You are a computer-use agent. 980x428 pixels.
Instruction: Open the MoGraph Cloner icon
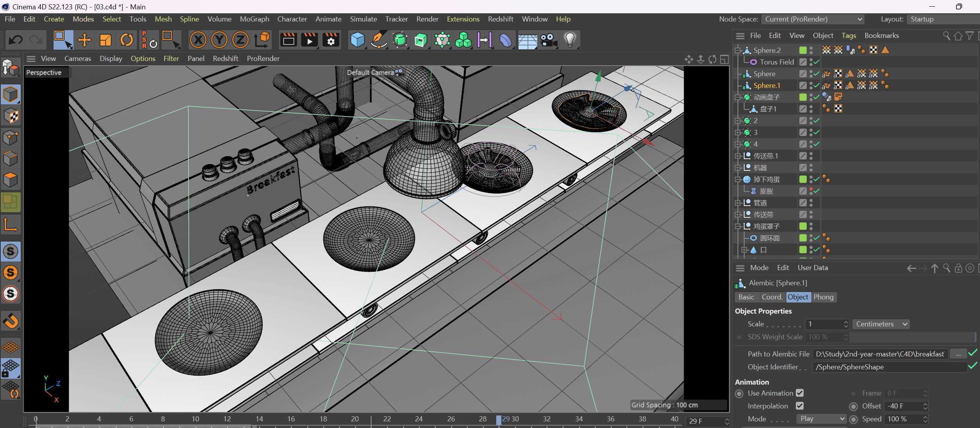click(x=463, y=39)
